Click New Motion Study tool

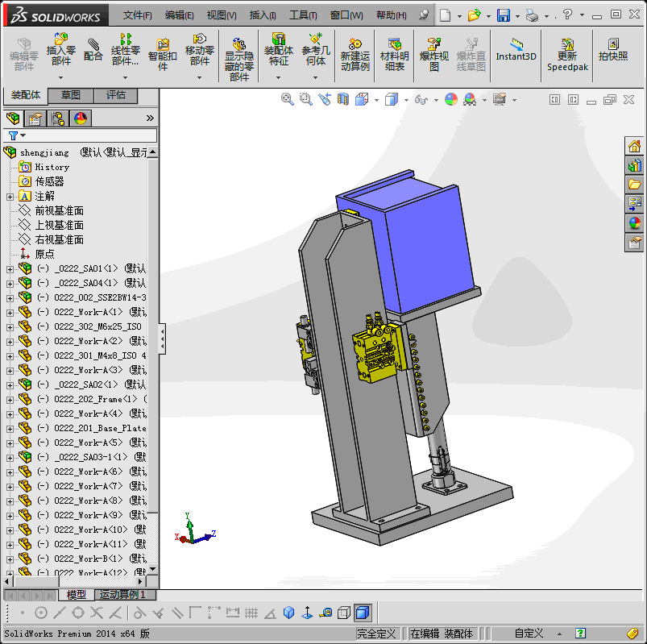point(355,55)
